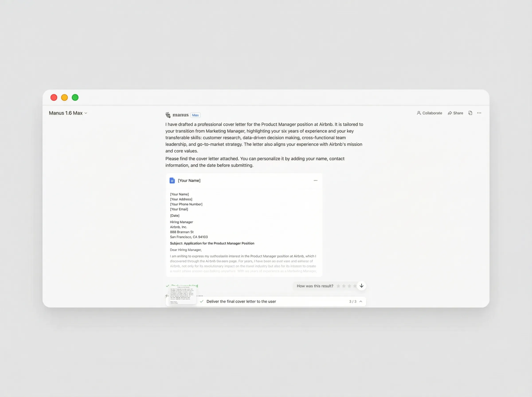
Task: Rate the result with the first star
Action: coord(338,286)
